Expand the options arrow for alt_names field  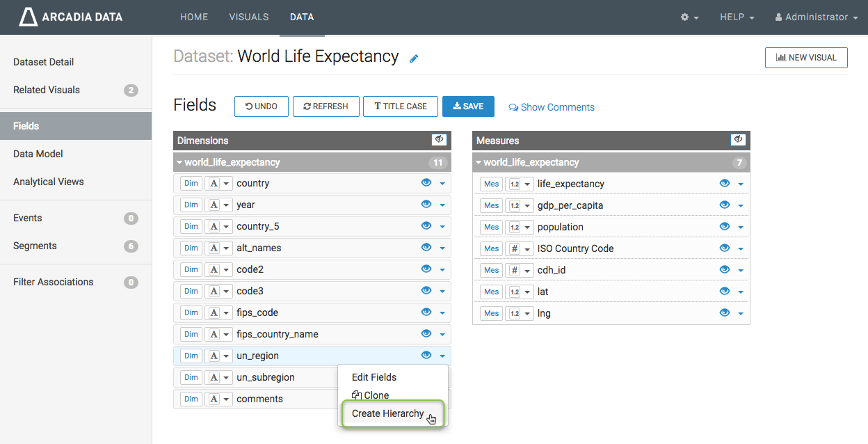click(x=442, y=248)
